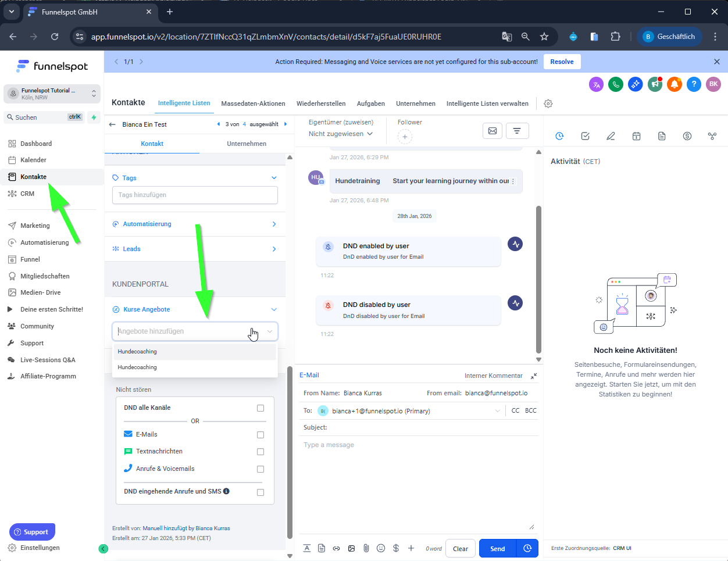Open the tasks checkbox icon in right panel

[x=586, y=136]
